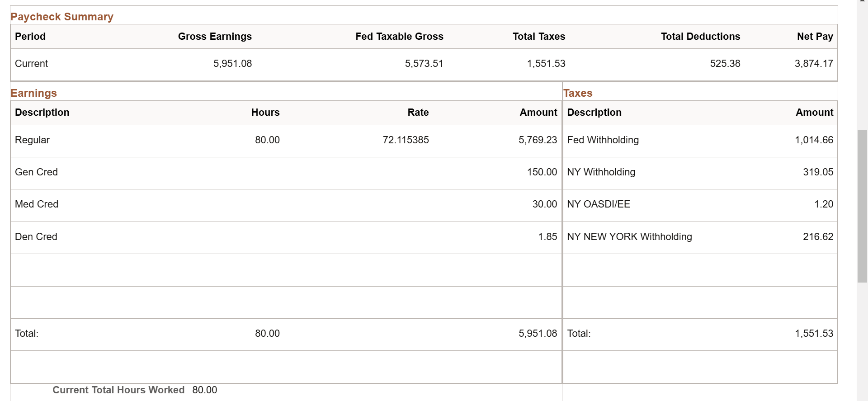
Task: Select the NY NEW YORK Withholding label
Action: pyautogui.click(x=629, y=237)
